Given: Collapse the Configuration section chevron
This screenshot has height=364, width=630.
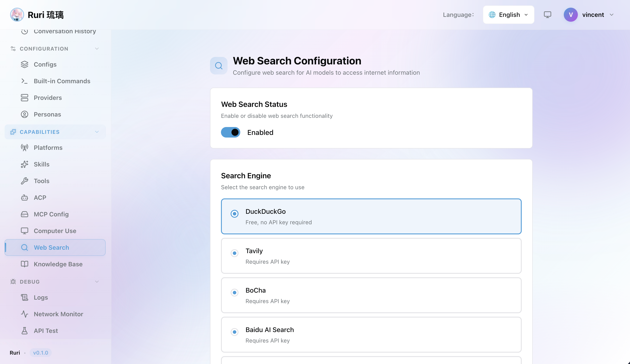Looking at the screenshot, I should [97, 49].
